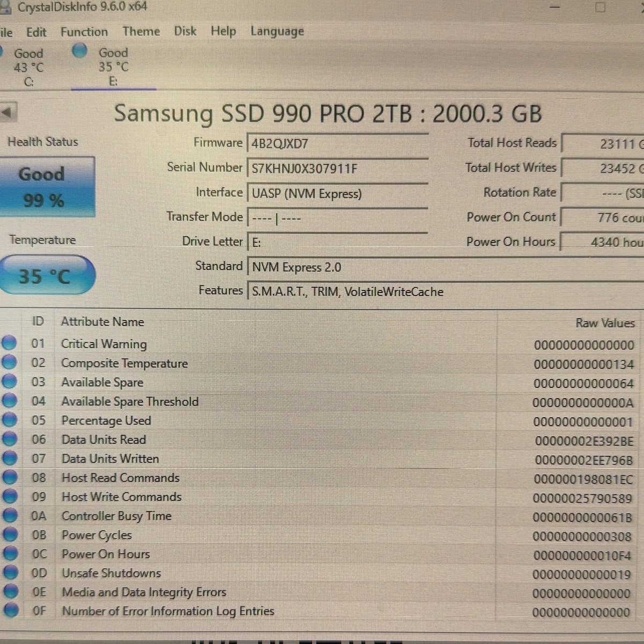Click the Features field with S.M.A.R.T., TRIM
The height and width of the screenshot is (644, 644).
(x=445, y=291)
